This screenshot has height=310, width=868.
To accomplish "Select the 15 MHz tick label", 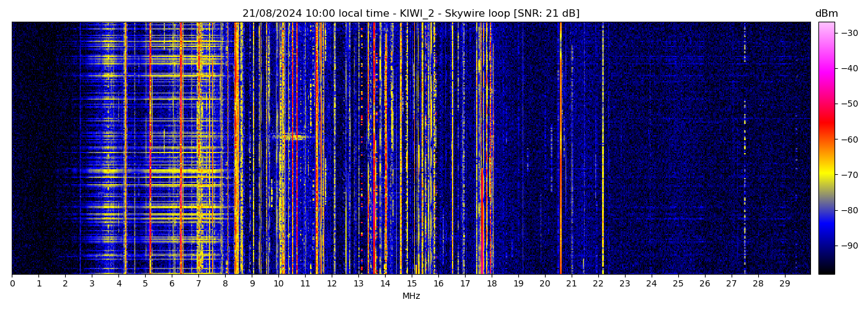I will 412,284.
